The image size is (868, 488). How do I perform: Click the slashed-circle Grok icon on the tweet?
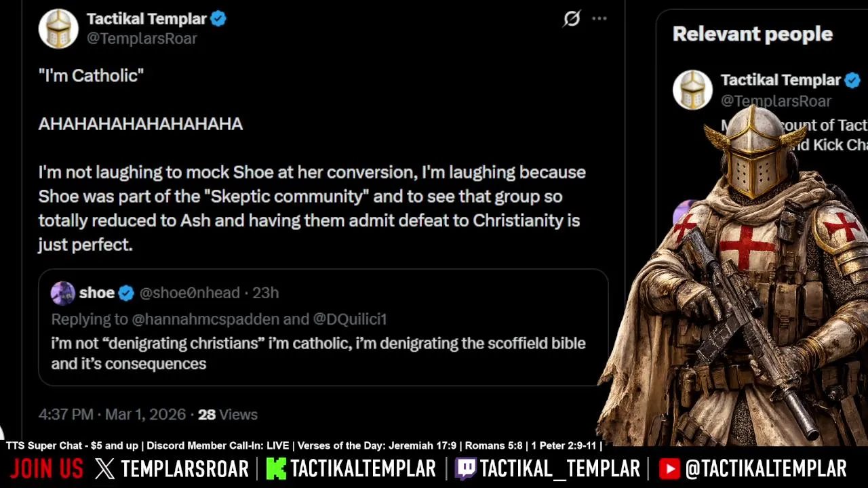pos(572,19)
